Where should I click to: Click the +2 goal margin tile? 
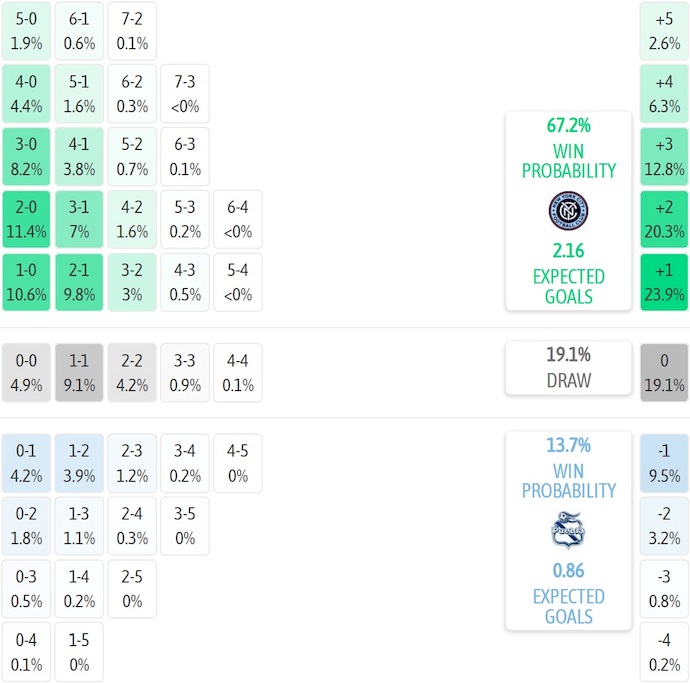[x=664, y=219]
